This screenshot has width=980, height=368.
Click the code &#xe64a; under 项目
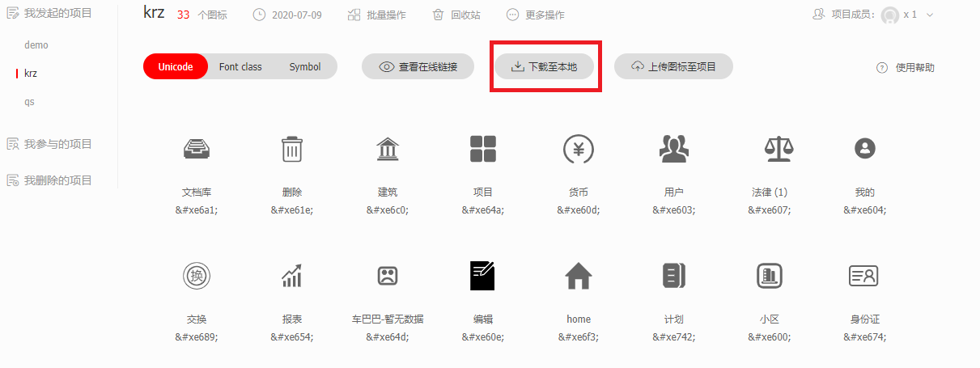coord(483,209)
